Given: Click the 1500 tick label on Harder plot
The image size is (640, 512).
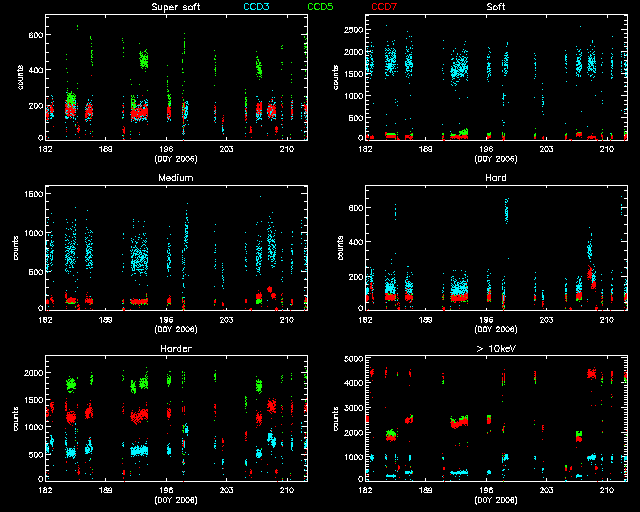Looking at the screenshot, I should point(33,400).
